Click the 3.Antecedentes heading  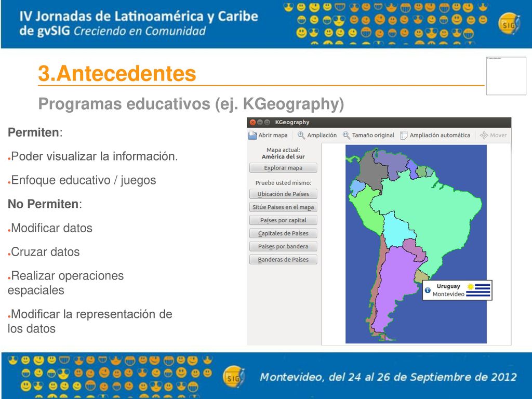point(117,73)
